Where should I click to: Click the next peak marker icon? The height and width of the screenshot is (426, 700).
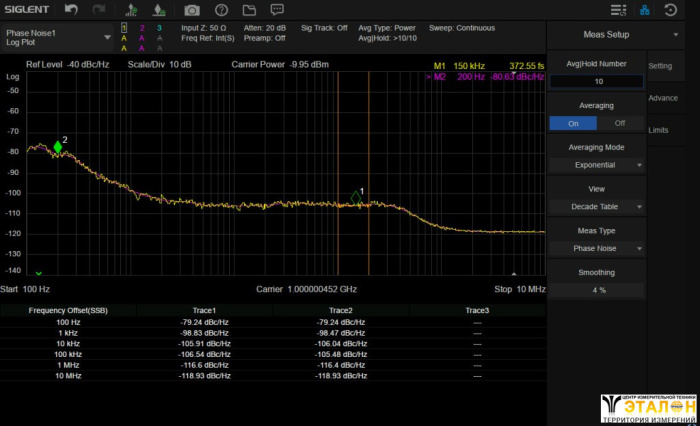[159, 10]
